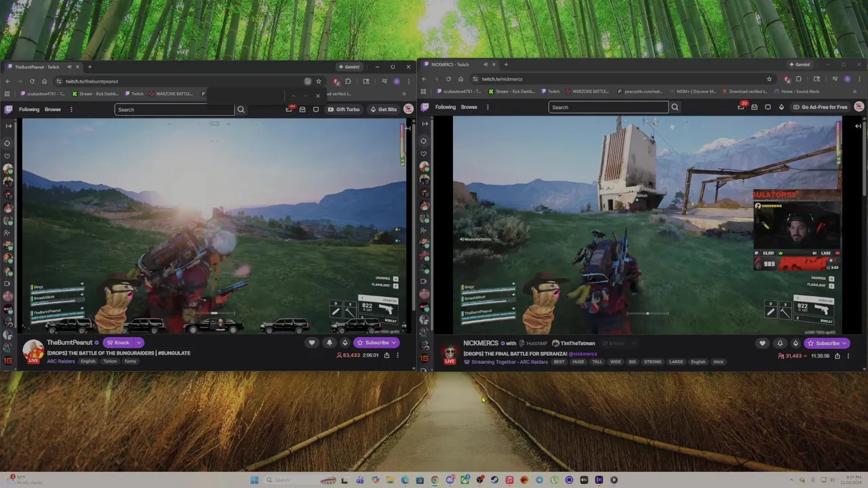Expand chat panel arrow in NICKMERCS window

[x=858, y=125]
